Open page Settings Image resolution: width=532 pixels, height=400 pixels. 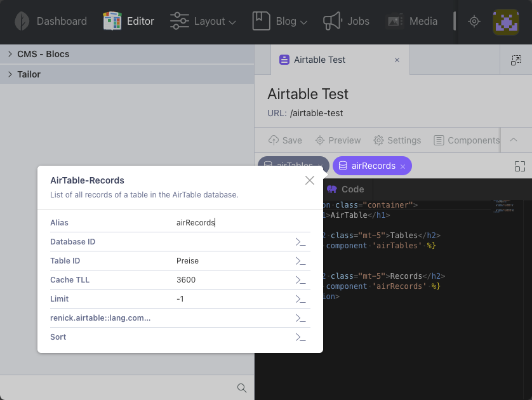click(397, 140)
